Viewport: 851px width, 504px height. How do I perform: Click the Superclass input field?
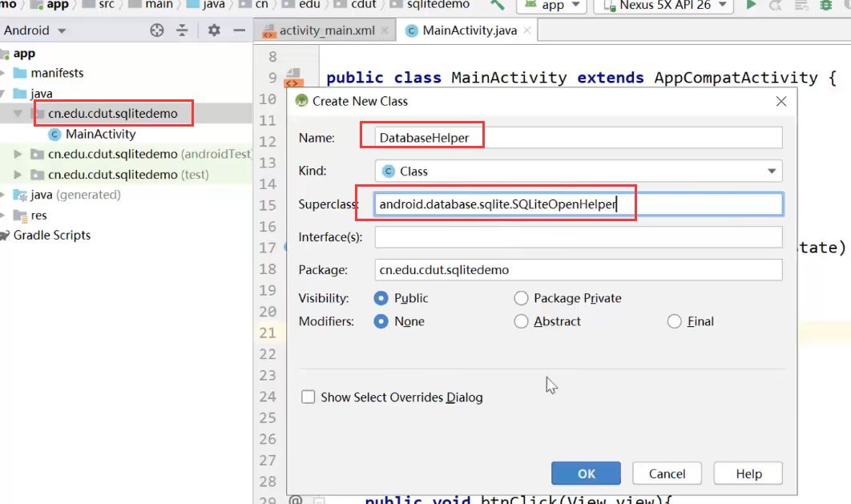pyautogui.click(x=579, y=204)
